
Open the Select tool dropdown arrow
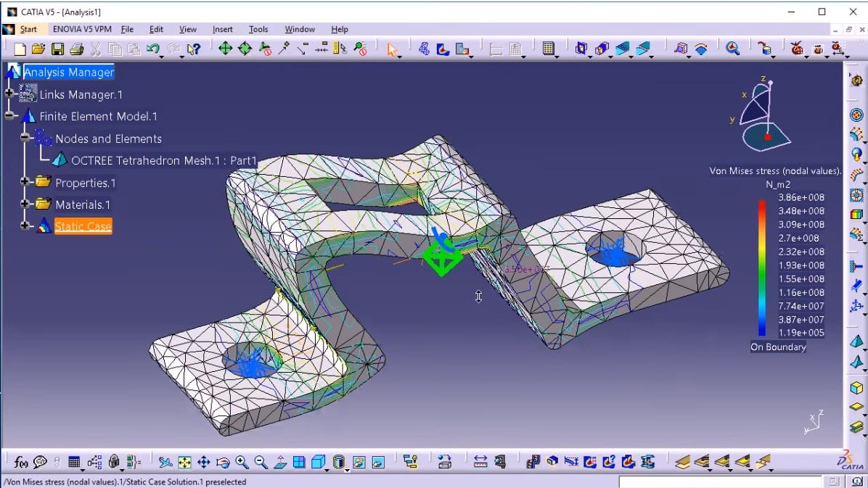(399, 57)
